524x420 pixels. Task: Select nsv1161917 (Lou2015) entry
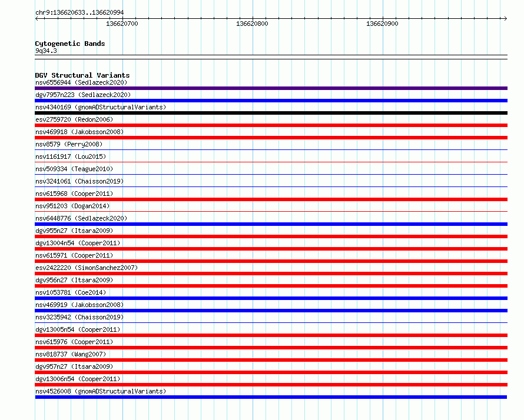[x=71, y=156]
